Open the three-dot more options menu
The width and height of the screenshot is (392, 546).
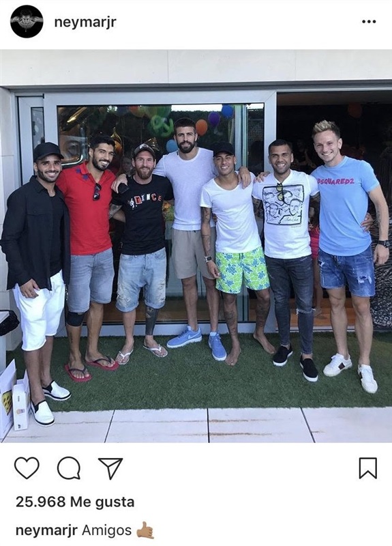369,22
